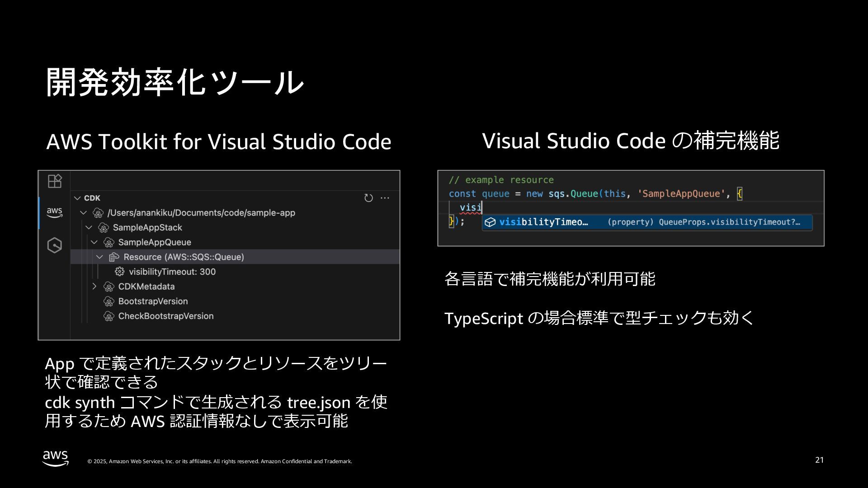Screen dimensions: 868x488
Task: Click the '開発効率化ツール' slide title
Action: tap(175, 82)
